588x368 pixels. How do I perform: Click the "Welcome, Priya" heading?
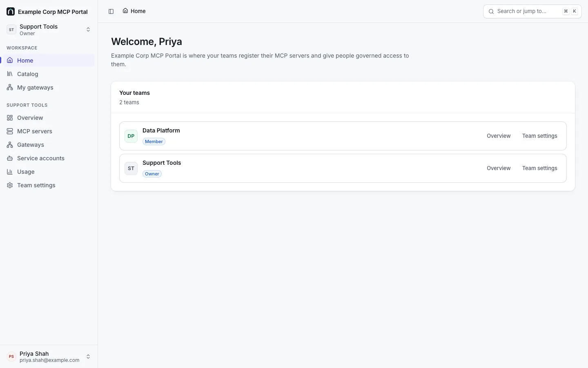[147, 42]
